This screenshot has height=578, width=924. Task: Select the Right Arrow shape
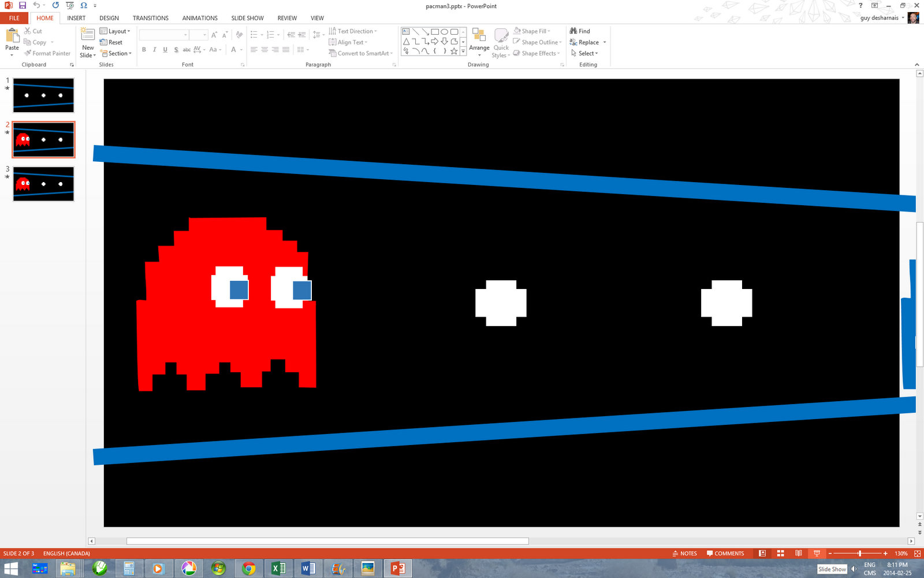[x=435, y=41]
